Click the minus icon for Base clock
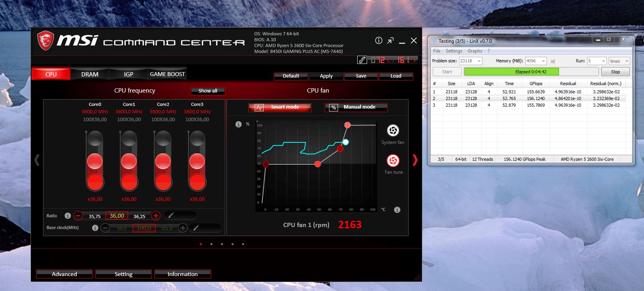The height and width of the screenshot is (291, 644). click(105, 228)
